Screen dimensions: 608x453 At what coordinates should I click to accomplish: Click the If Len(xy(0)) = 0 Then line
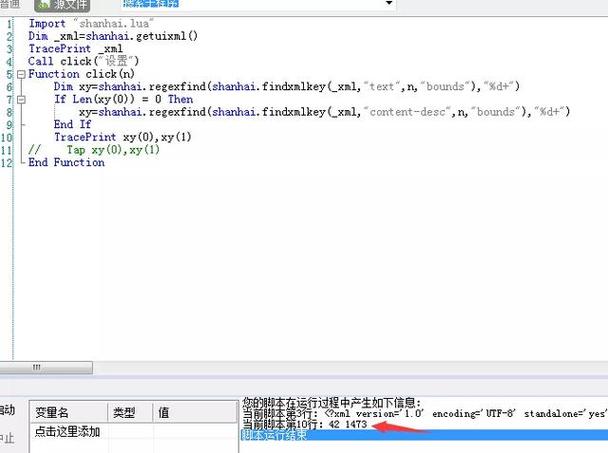click(123, 99)
